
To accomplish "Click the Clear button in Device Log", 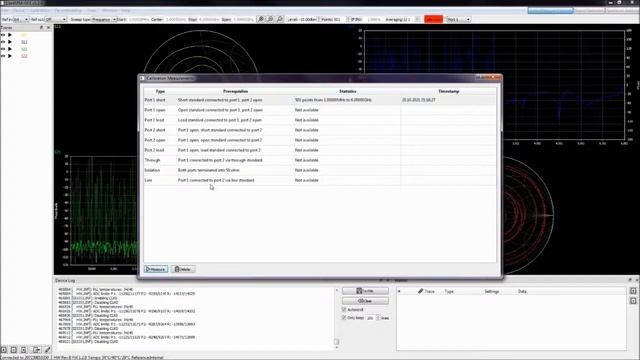I will click(365, 301).
